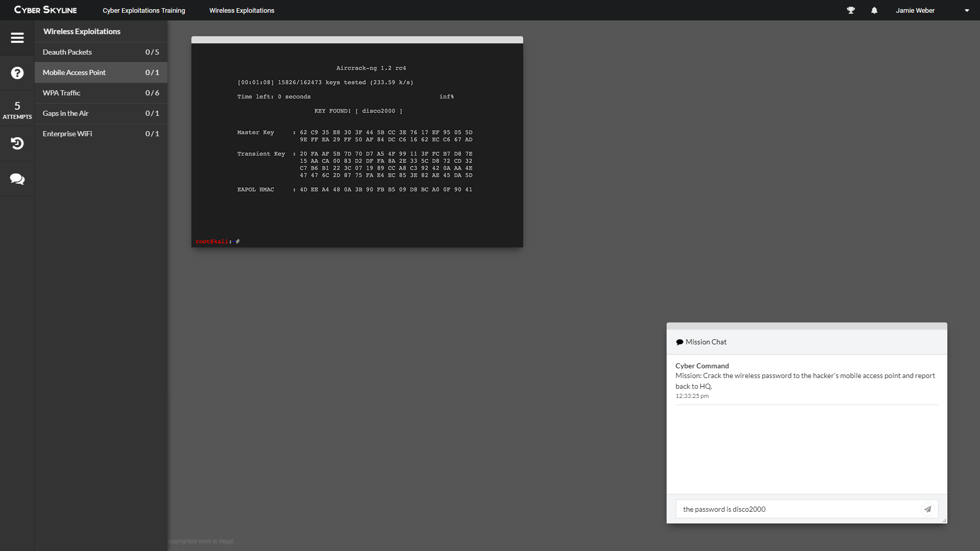
Task: Open the chat bubbles sidebar icon
Action: pos(17,179)
